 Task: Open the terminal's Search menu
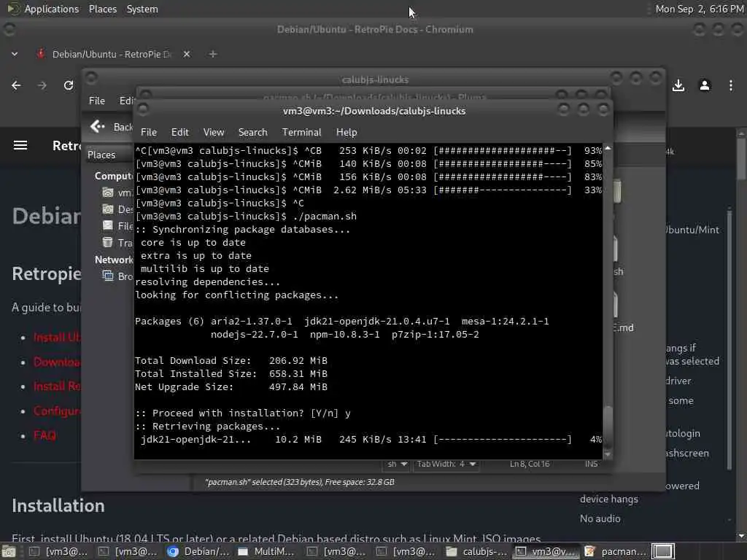point(252,133)
